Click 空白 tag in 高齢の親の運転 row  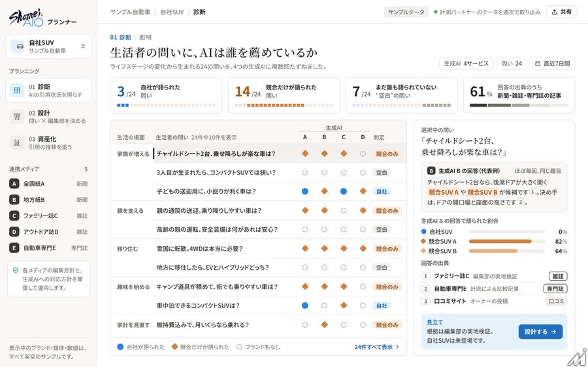pyautogui.click(x=382, y=229)
